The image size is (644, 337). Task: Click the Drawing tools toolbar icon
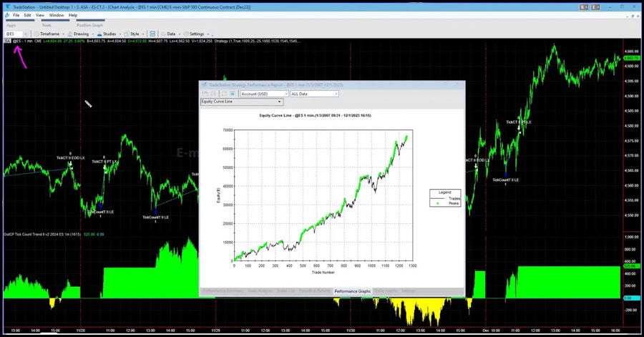70,34
